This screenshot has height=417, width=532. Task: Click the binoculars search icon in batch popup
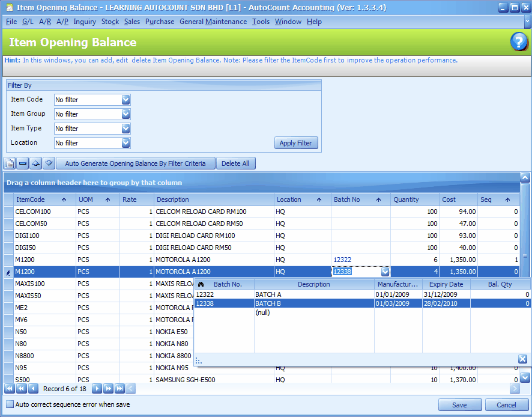pos(201,284)
